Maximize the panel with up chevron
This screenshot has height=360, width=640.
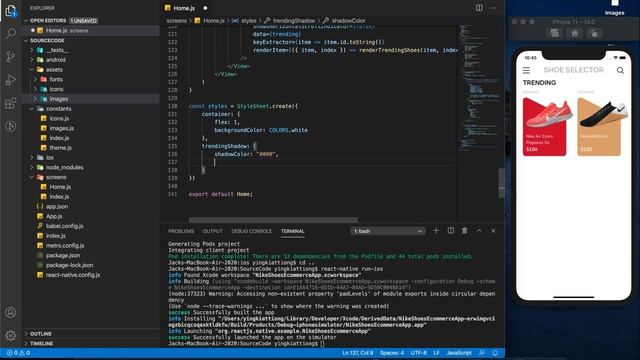[479, 231]
